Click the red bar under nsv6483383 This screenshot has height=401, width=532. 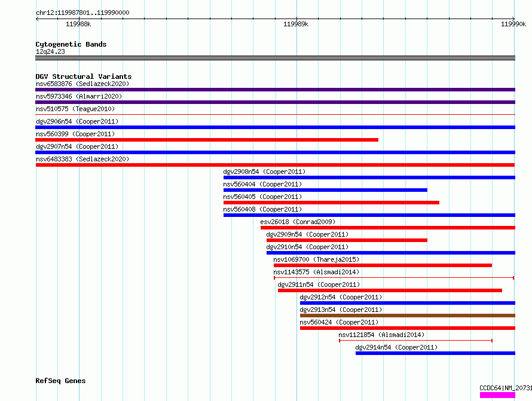click(x=275, y=165)
